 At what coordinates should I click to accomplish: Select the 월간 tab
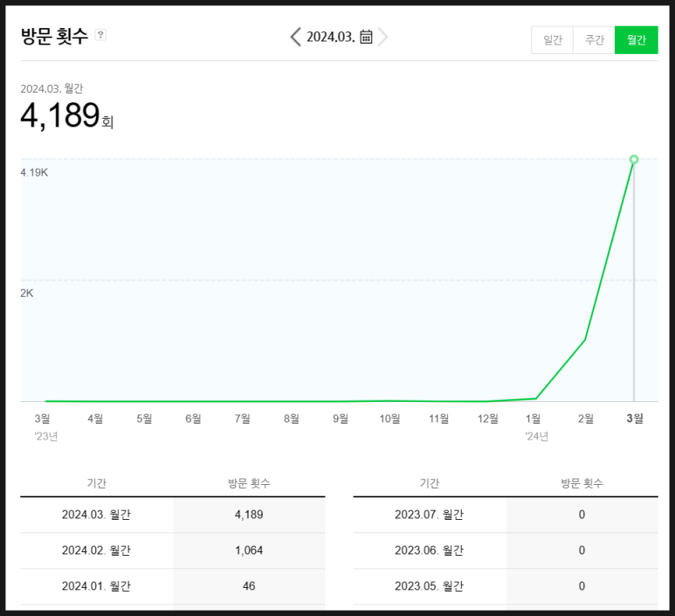(x=637, y=40)
